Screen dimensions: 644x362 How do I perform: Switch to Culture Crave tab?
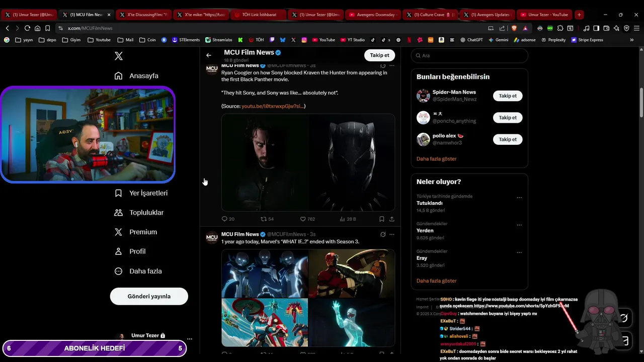[x=430, y=15]
